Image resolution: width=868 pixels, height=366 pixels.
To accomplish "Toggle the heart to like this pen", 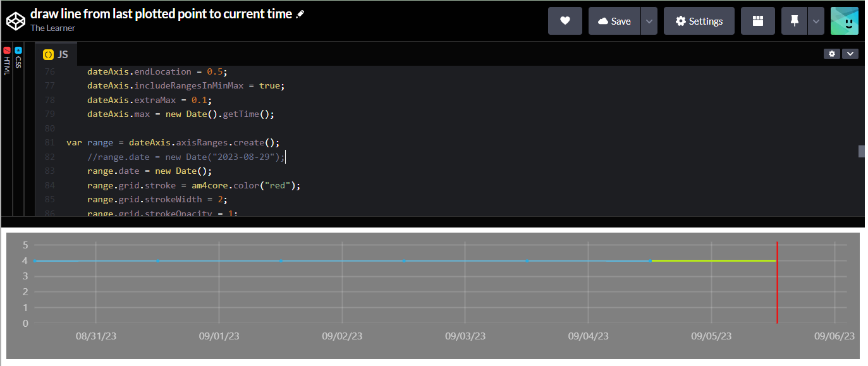I will click(x=565, y=20).
